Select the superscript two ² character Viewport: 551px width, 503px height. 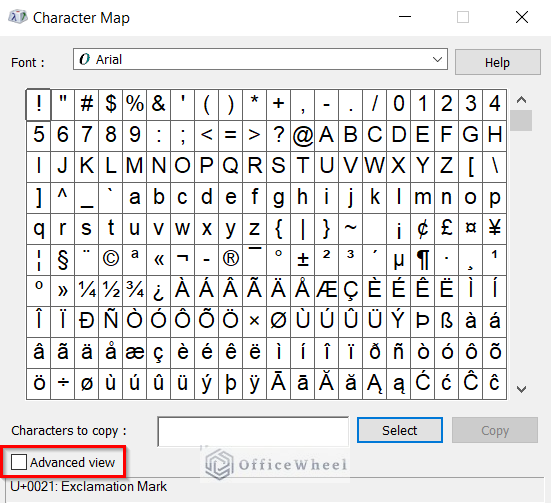pos(326,260)
